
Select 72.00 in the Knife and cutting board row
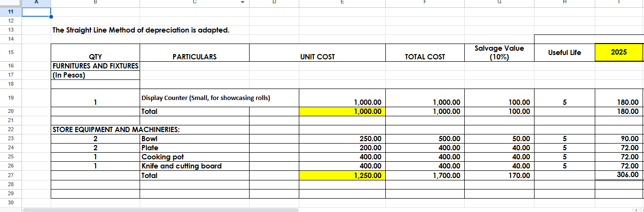pyautogui.click(x=619, y=166)
